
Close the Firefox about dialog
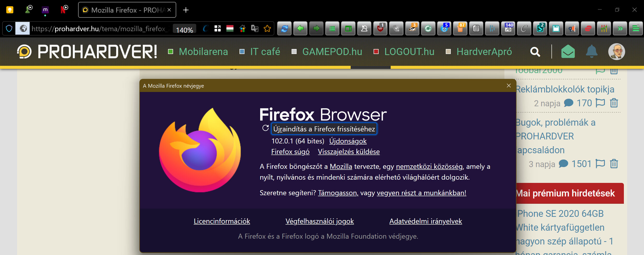coord(509,86)
